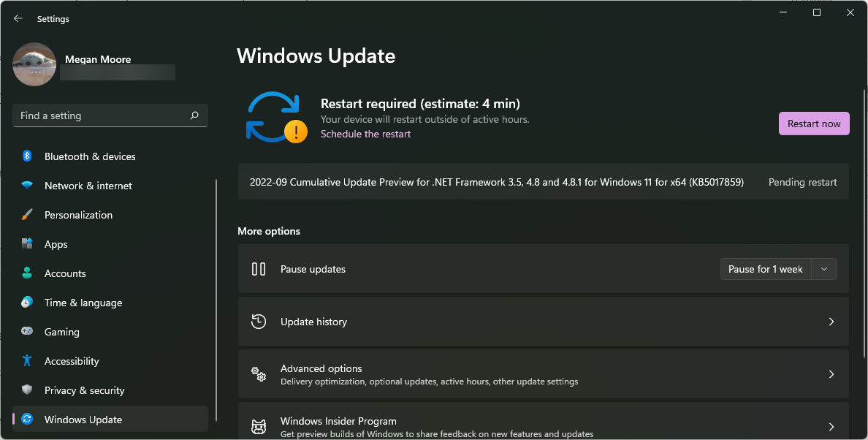Click Schedule the restart link

(365, 134)
